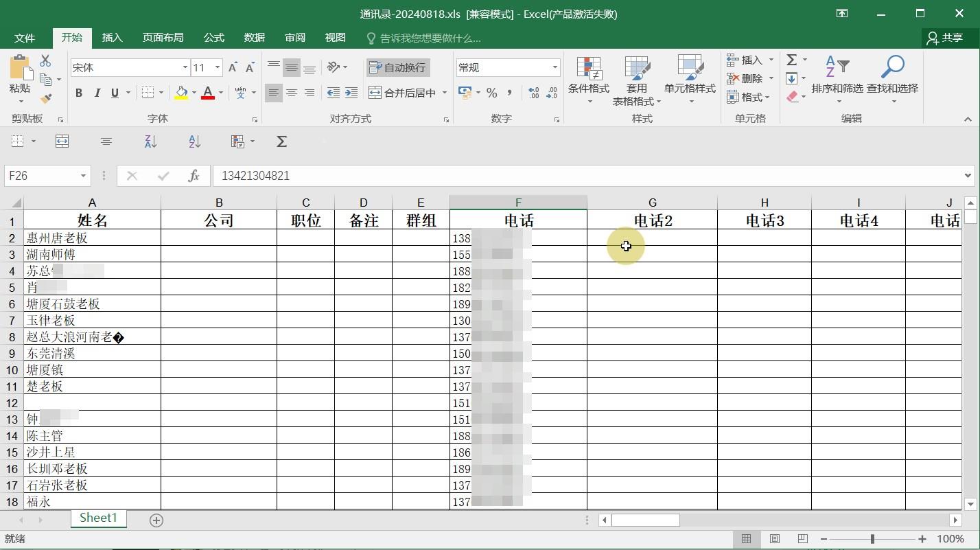Select the Format Painter brush
The image size is (980, 550).
pyautogui.click(x=46, y=99)
